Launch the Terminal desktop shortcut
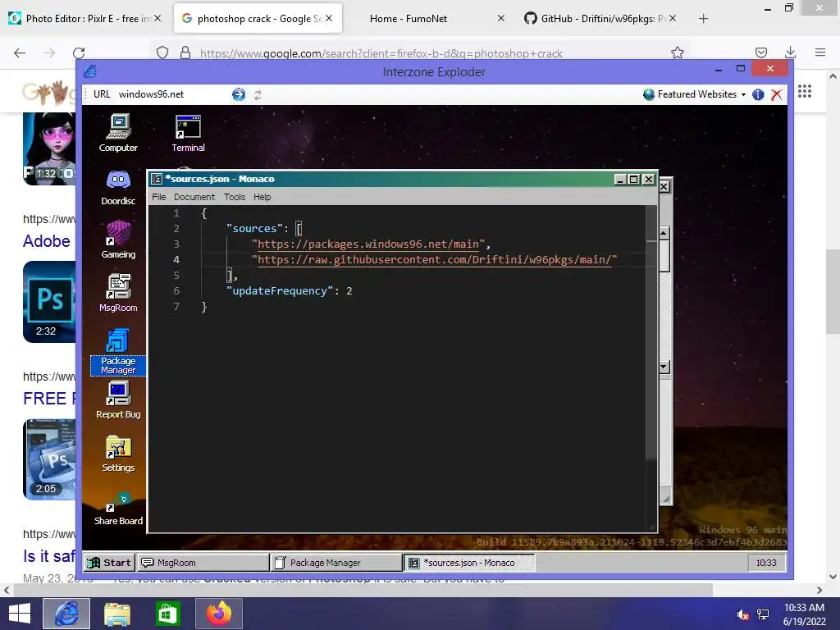This screenshot has height=630, width=840. pyautogui.click(x=188, y=133)
